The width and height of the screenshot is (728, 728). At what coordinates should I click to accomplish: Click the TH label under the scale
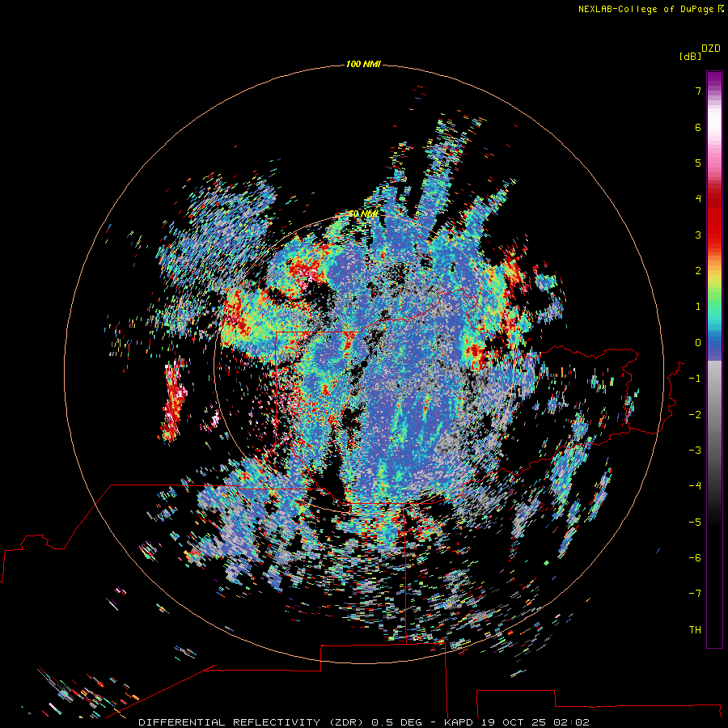pyautogui.click(x=695, y=630)
